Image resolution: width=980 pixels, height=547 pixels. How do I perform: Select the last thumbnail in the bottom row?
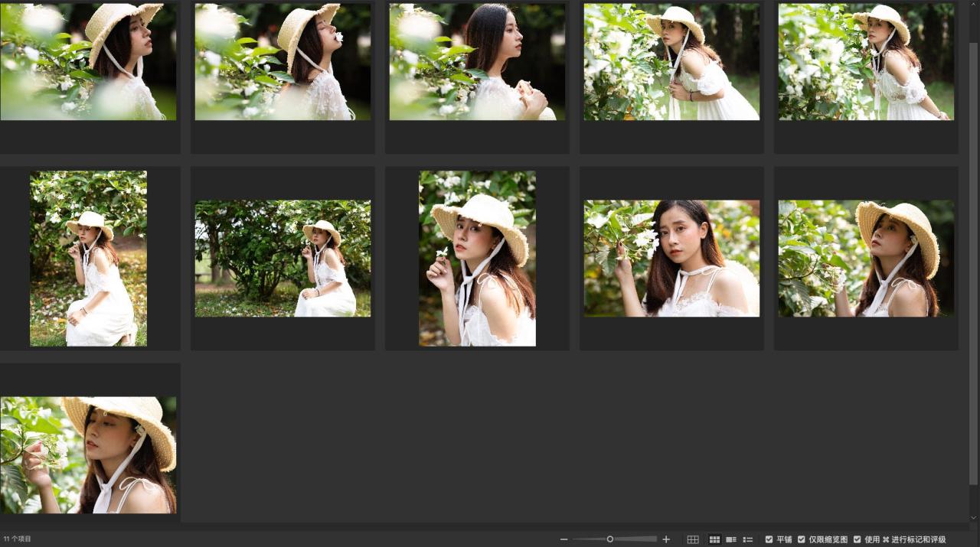click(88, 454)
